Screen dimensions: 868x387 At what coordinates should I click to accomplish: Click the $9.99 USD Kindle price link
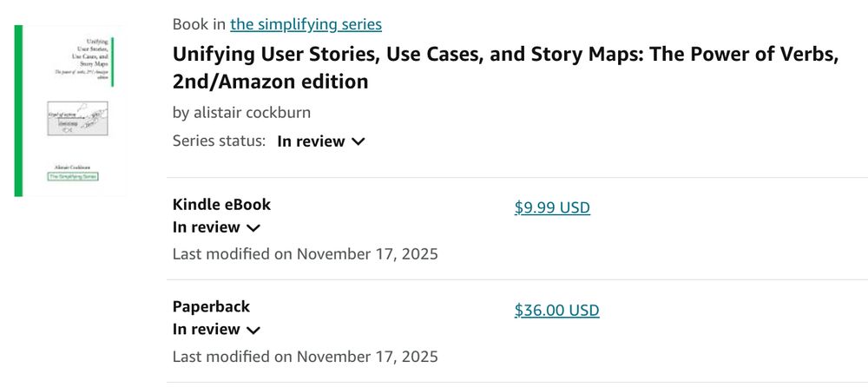point(552,207)
